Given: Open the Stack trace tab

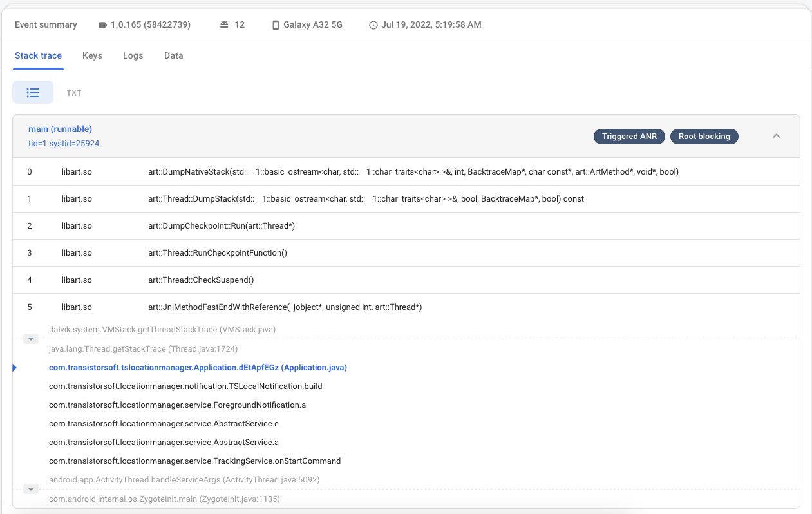Looking at the screenshot, I should point(39,55).
